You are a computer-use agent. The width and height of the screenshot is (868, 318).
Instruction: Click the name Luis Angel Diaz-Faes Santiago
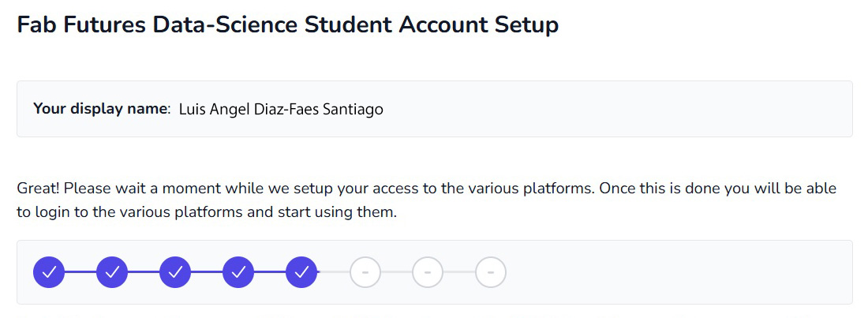[281, 109]
